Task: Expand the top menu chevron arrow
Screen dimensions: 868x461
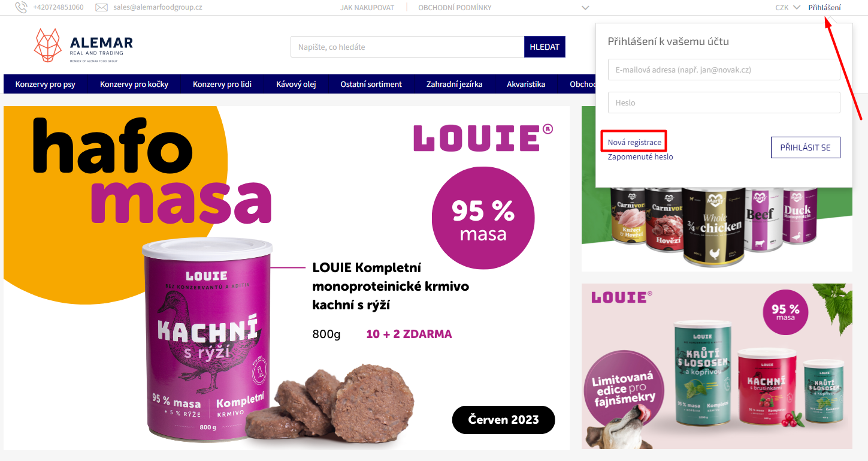Action: [585, 8]
